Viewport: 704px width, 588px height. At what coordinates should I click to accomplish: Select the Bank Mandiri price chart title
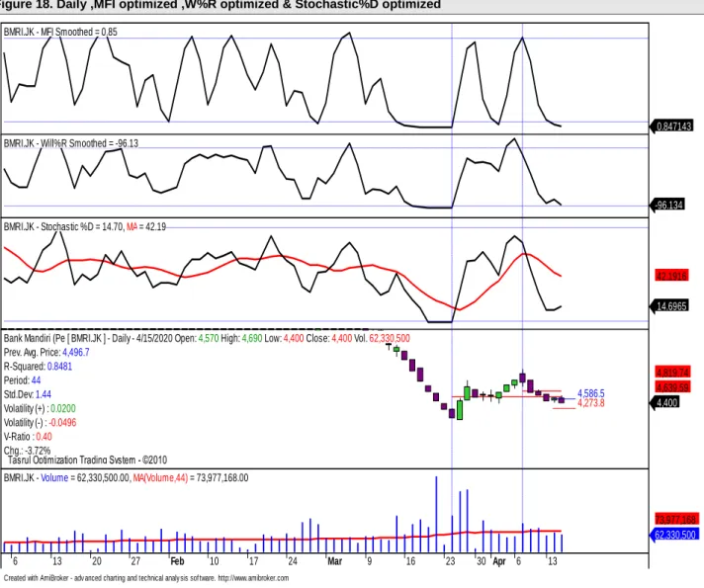pos(207,338)
